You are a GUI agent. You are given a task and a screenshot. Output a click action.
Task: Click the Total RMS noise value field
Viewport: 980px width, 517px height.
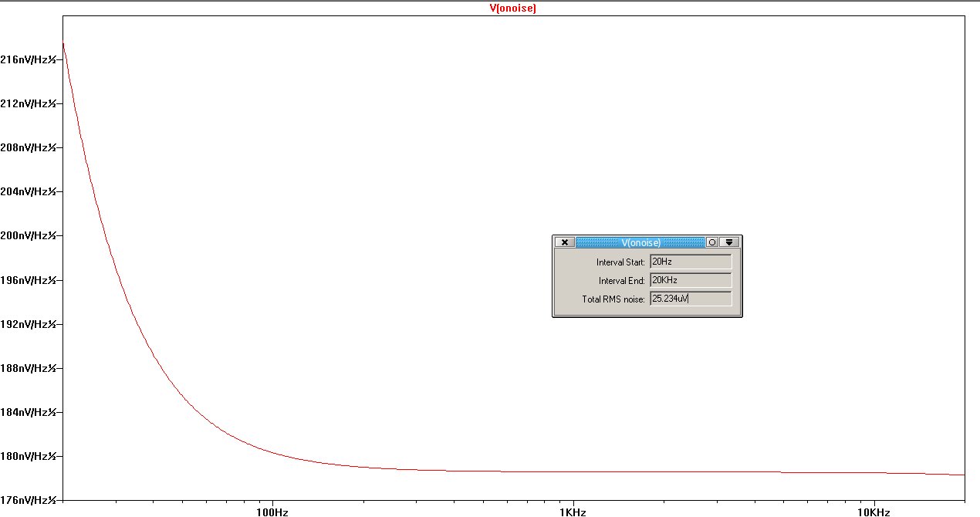coord(691,299)
